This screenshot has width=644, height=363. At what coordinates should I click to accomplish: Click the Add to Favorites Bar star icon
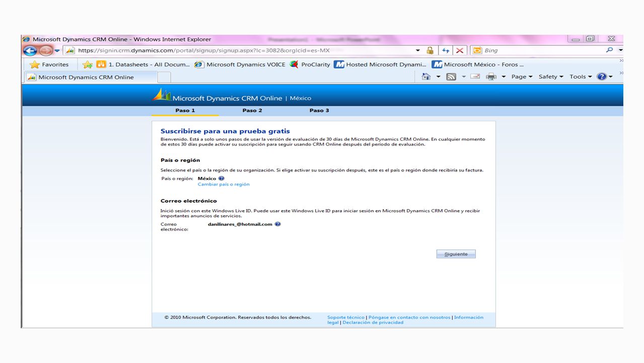88,65
